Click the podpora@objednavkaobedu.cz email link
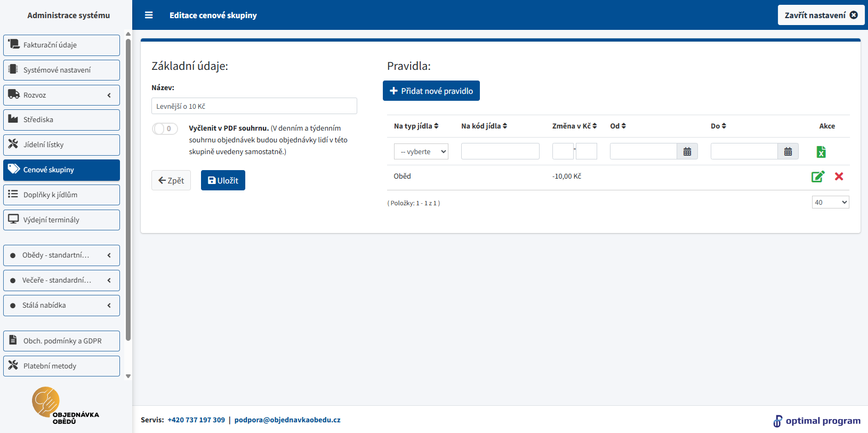Image resolution: width=868 pixels, height=433 pixels. point(287,420)
